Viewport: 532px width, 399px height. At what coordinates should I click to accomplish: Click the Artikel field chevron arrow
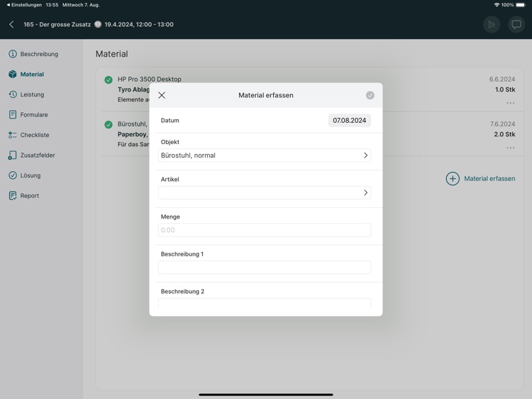[365, 193]
